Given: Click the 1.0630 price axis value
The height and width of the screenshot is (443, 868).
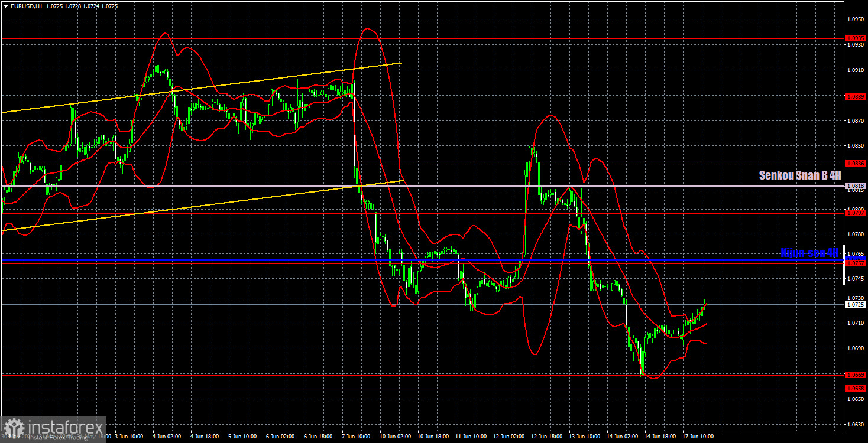Looking at the screenshot, I should tap(855, 424).
